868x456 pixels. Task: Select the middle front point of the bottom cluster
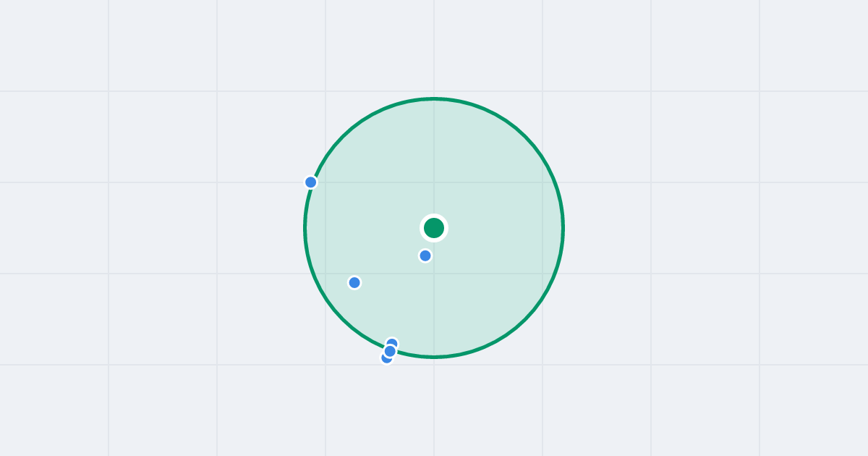click(390, 351)
